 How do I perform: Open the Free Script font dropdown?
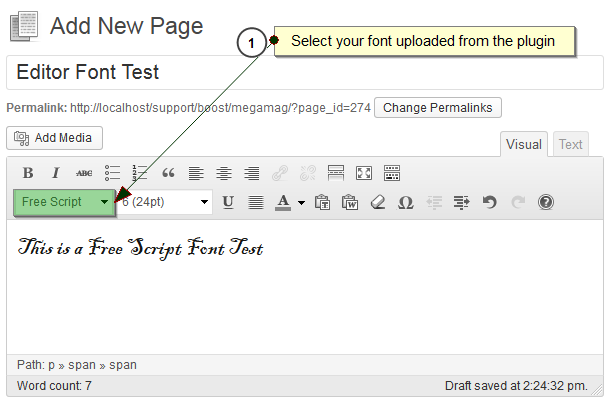click(x=65, y=202)
